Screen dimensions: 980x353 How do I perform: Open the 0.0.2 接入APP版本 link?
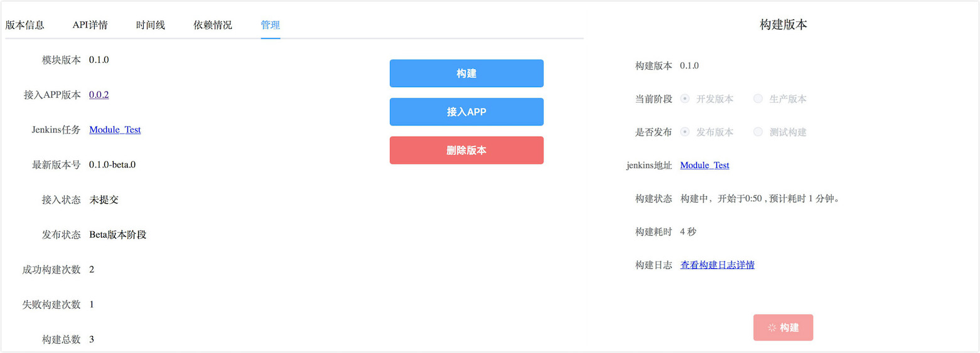point(99,95)
